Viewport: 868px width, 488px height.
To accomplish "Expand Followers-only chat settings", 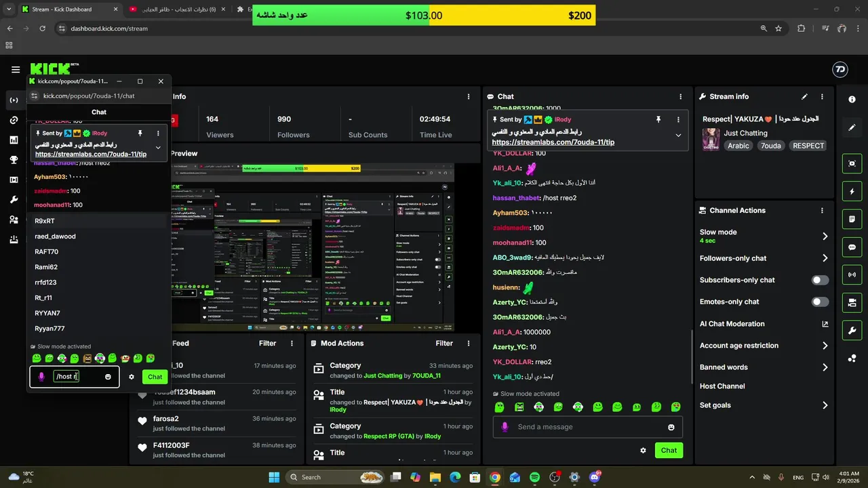I will tap(825, 258).
